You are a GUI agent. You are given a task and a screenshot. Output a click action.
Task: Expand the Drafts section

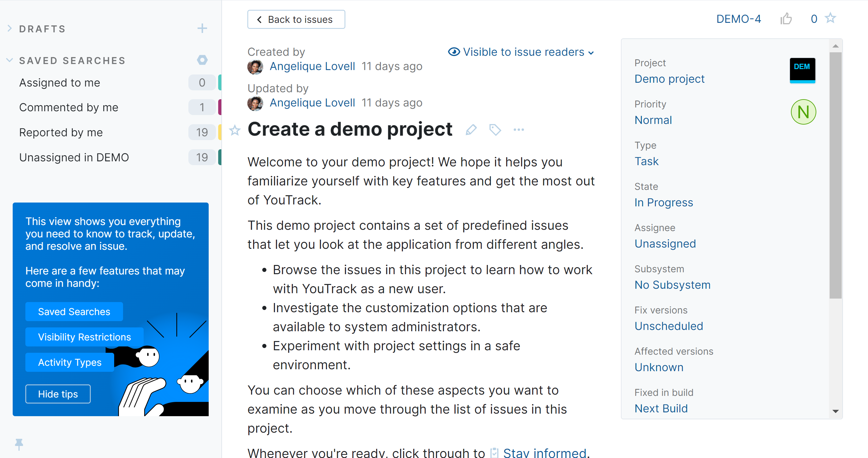tap(10, 29)
